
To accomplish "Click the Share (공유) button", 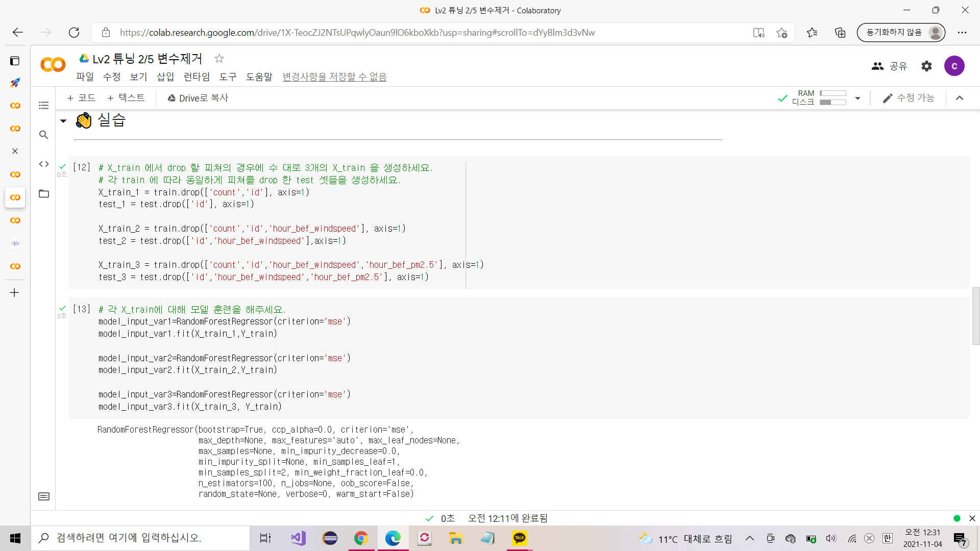I will 890,66.
